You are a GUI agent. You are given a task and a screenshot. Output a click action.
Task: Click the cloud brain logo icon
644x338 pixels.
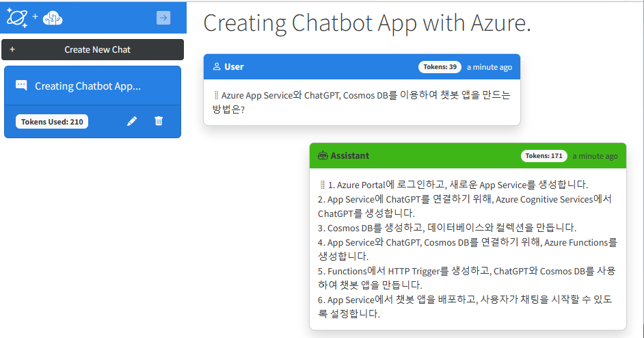point(53,18)
